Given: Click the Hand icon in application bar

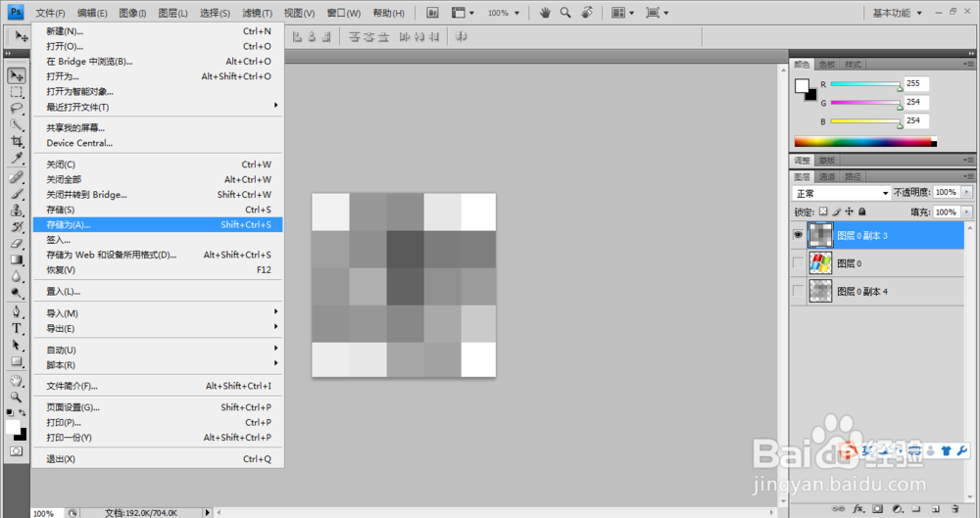Looking at the screenshot, I should tap(545, 13).
